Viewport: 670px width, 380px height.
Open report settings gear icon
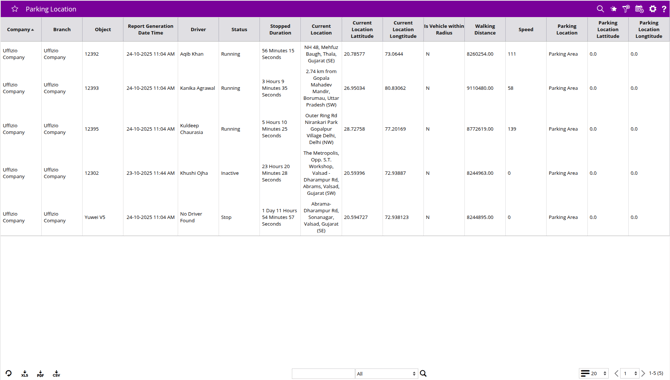(x=652, y=9)
